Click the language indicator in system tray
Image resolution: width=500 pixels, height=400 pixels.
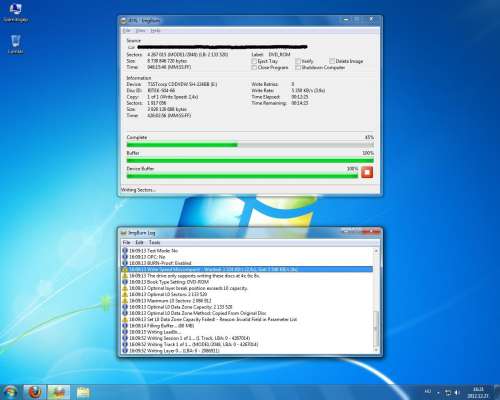428,391
